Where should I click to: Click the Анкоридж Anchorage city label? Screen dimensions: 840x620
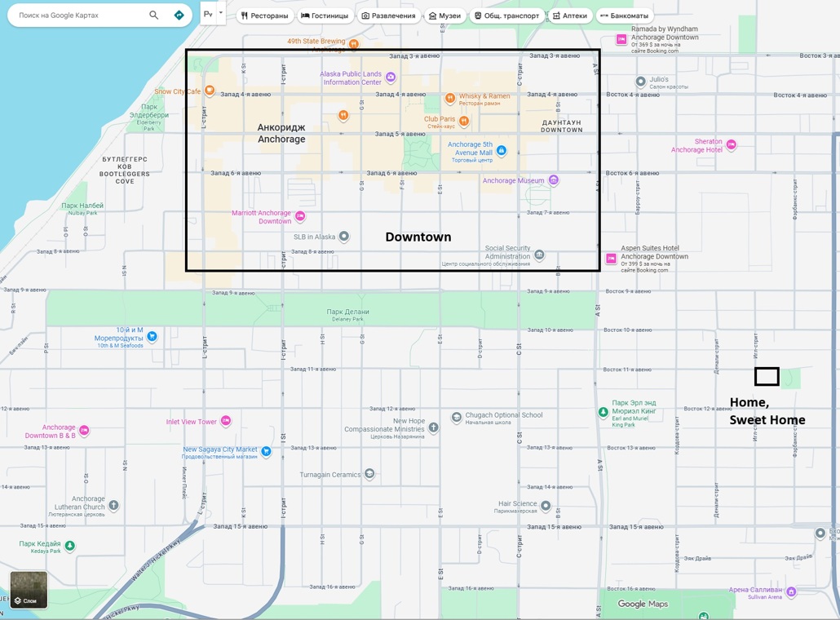click(x=281, y=133)
